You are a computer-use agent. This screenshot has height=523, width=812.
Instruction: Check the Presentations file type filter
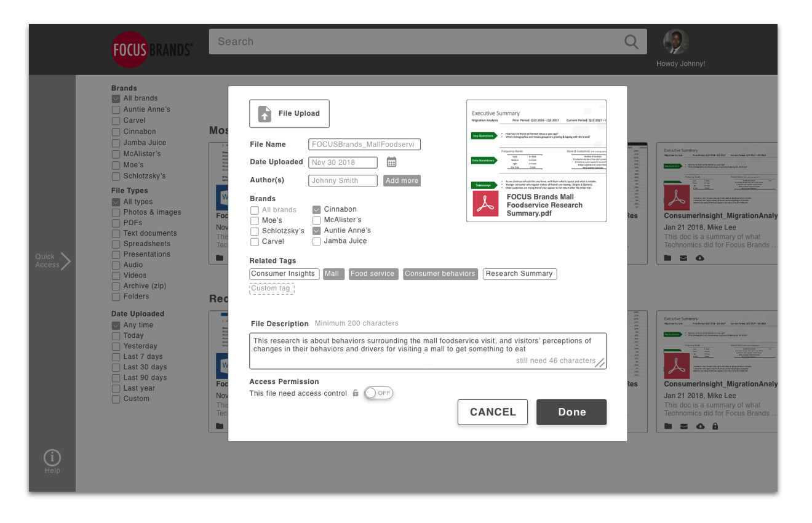pos(116,254)
